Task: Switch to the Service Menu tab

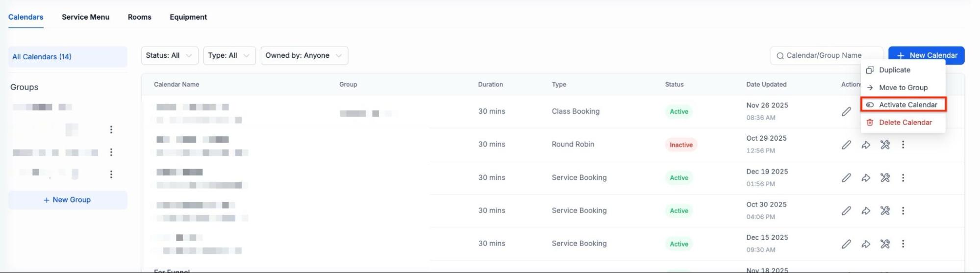Action: click(x=85, y=17)
